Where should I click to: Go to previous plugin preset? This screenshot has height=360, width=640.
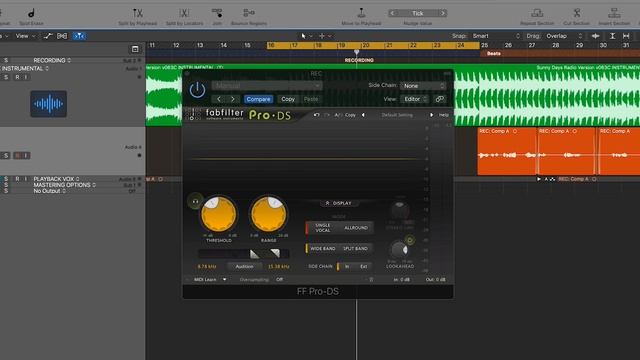219,99
